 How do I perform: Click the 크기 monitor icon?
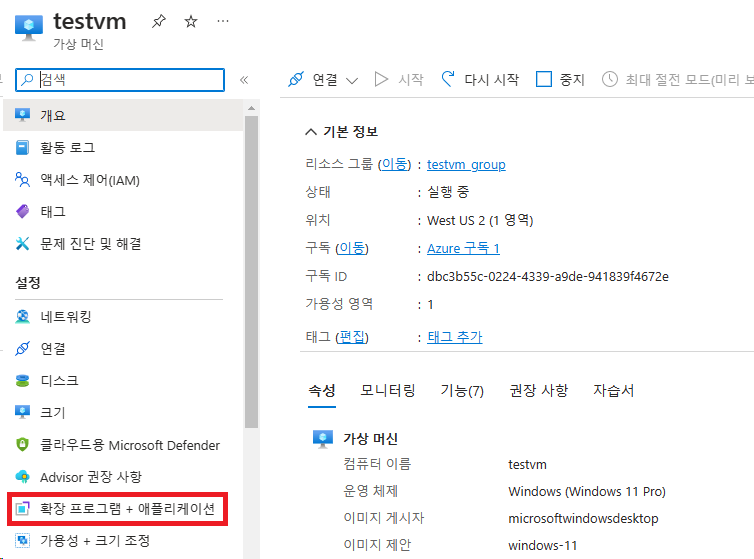[22, 412]
